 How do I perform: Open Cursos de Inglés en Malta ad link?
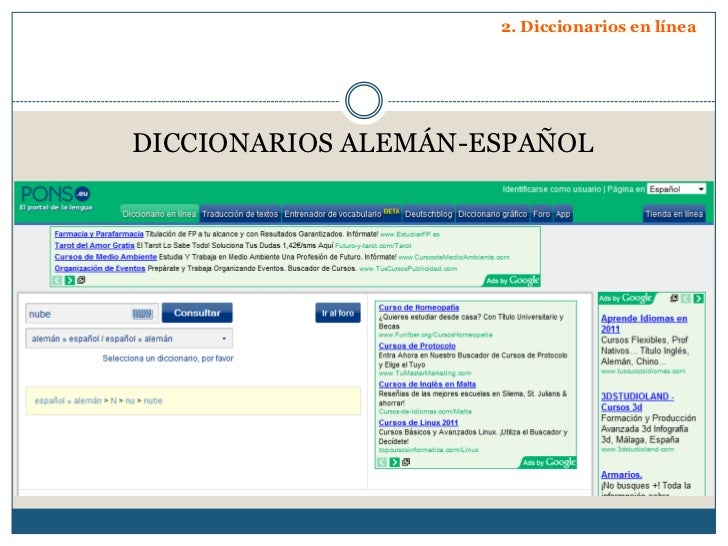pos(427,384)
